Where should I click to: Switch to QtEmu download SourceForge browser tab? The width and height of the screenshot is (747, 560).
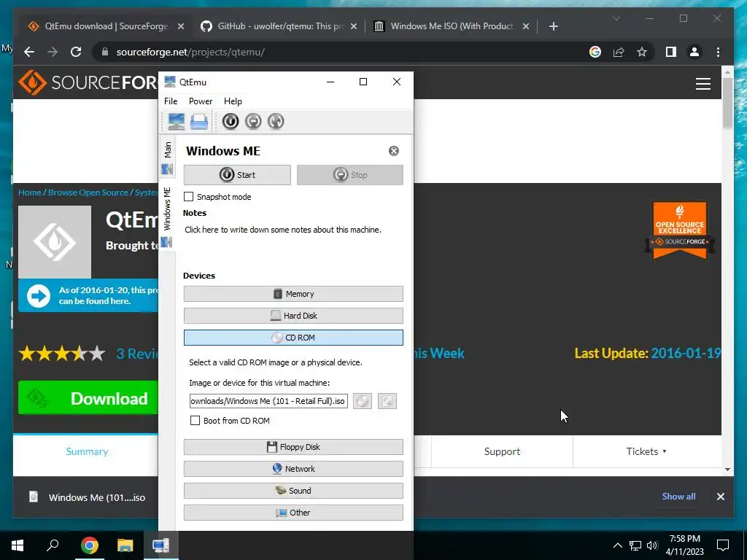pyautogui.click(x=106, y=26)
